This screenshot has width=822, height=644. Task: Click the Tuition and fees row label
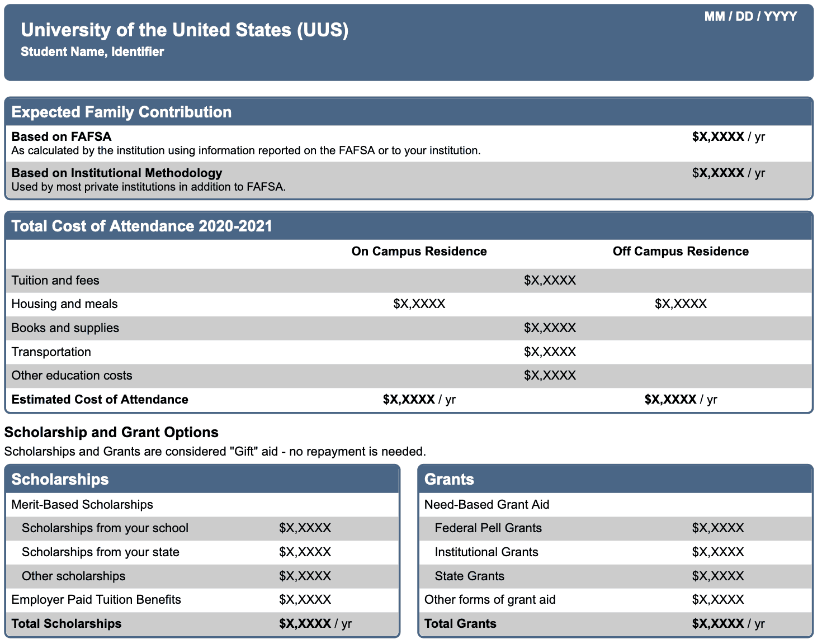[x=55, y=281]
